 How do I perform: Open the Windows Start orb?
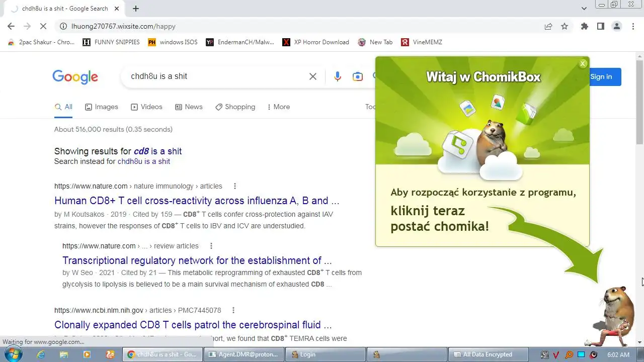coord(13,354)
